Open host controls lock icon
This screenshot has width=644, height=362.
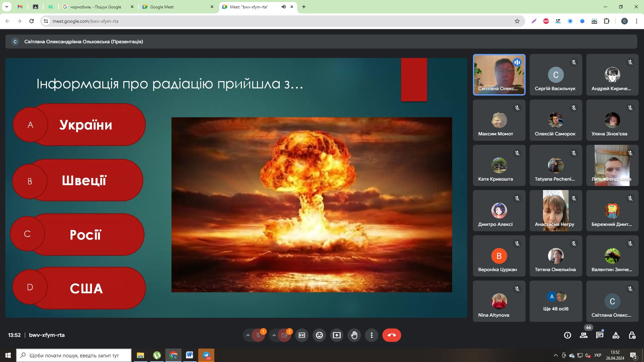pyautogui.click(x=632, y=335)
